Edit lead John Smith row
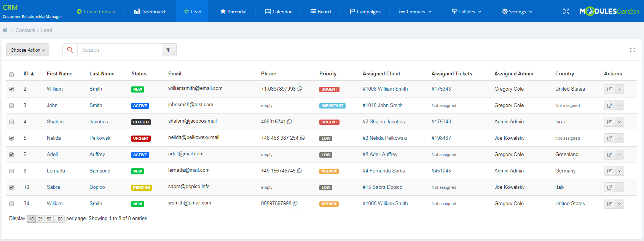This screenshot has height=241, width=644. 609,105
